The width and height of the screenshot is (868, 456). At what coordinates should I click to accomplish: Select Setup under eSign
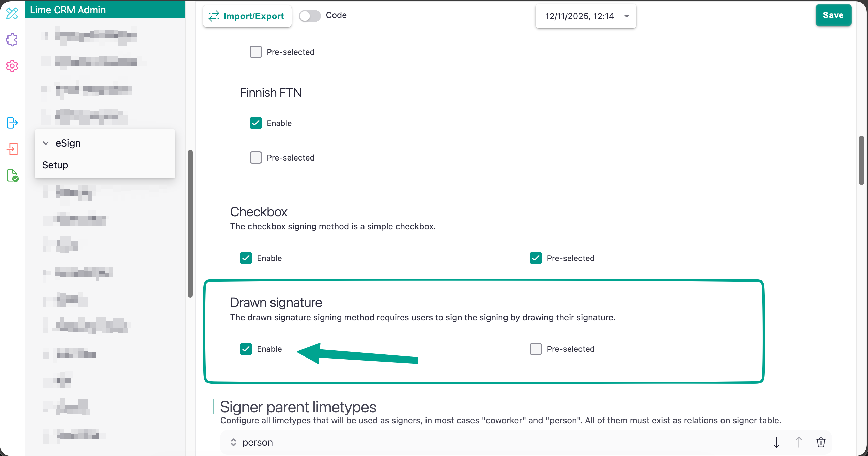pyautogui.click(x=55, y=165)
